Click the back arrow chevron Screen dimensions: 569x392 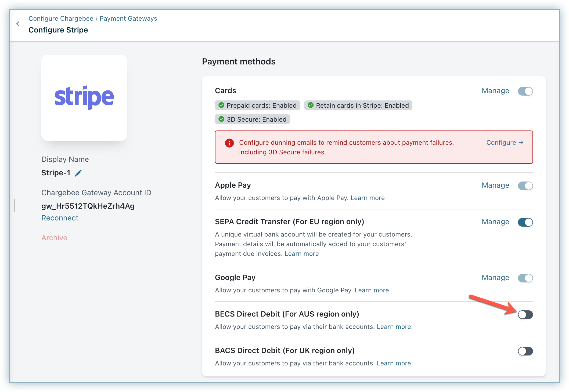click(x=18, y=24)
